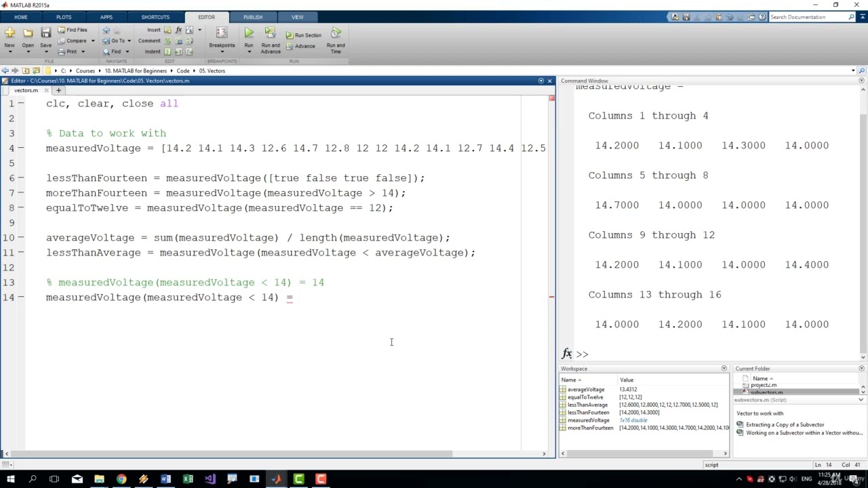Image resolution: width=868 pixels, height=488 pixels.
Task: Click the Run and Advance icon
Action: point(270,33)
